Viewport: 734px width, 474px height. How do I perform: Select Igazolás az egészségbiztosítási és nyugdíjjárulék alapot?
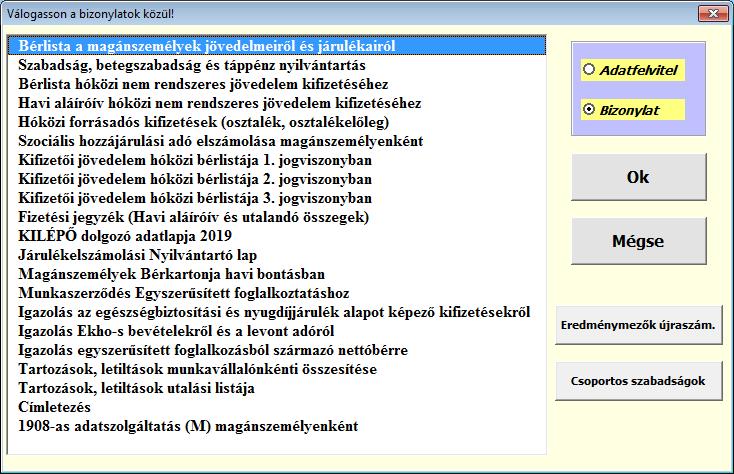pos(277,312)
